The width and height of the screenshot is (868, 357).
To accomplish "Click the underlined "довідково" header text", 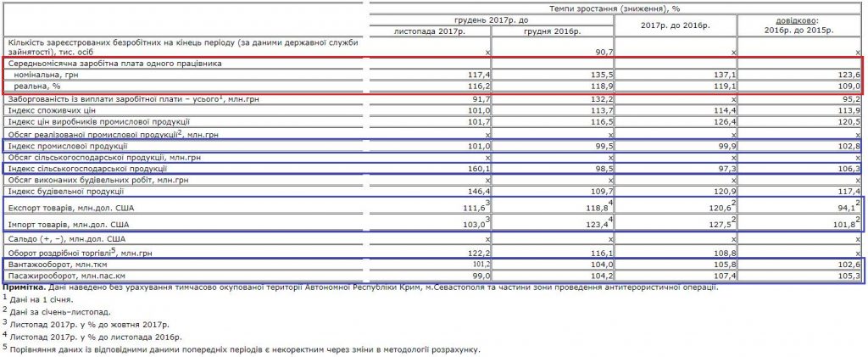I will point(799,20).
